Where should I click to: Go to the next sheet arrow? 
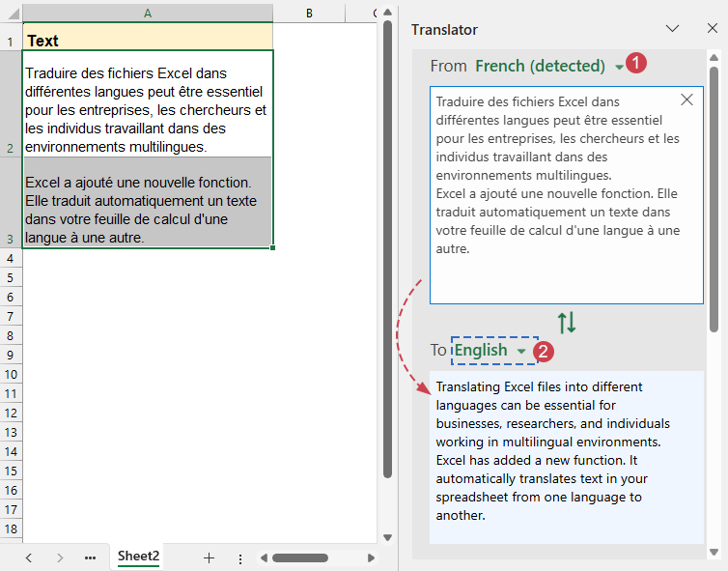coord(60,557)
